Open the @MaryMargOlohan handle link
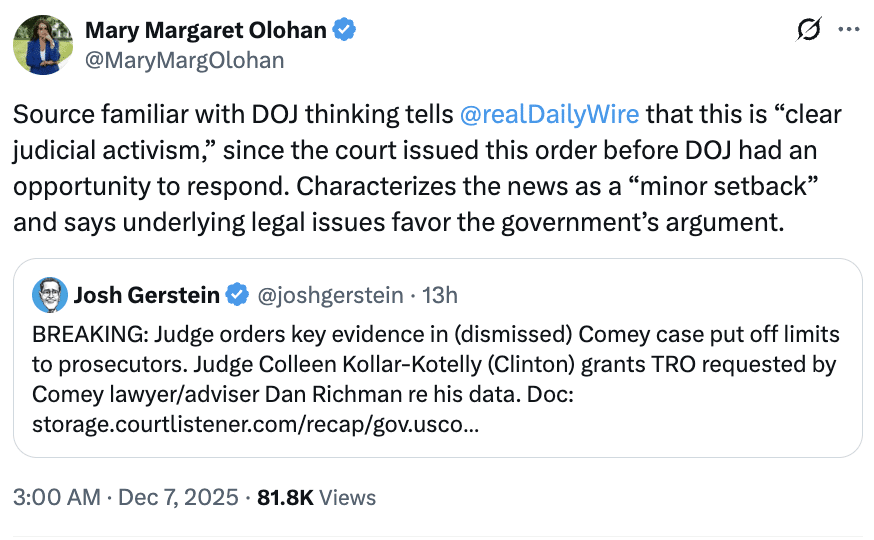Viewport: 874px width, 540px height. 184,60
